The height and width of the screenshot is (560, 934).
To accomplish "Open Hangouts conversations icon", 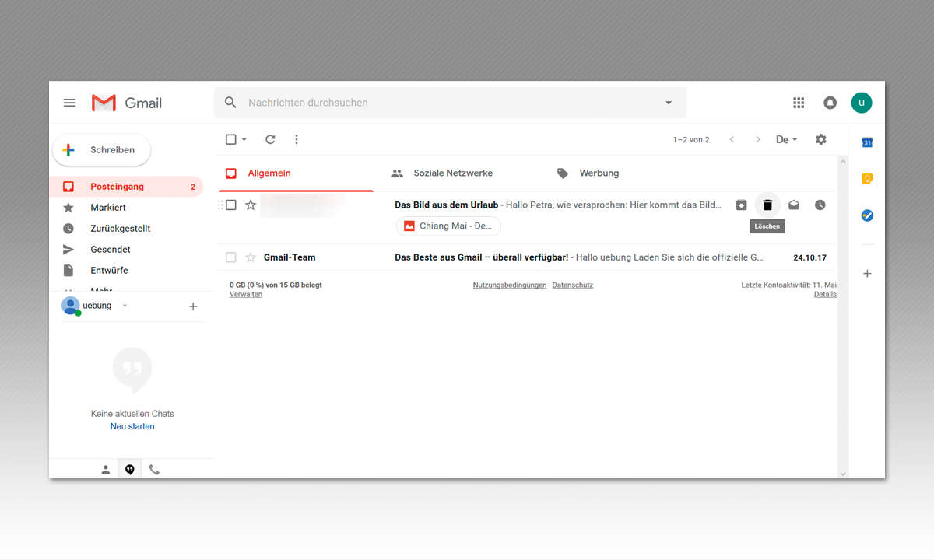I will pyautogui.click(x=130, y=470).
